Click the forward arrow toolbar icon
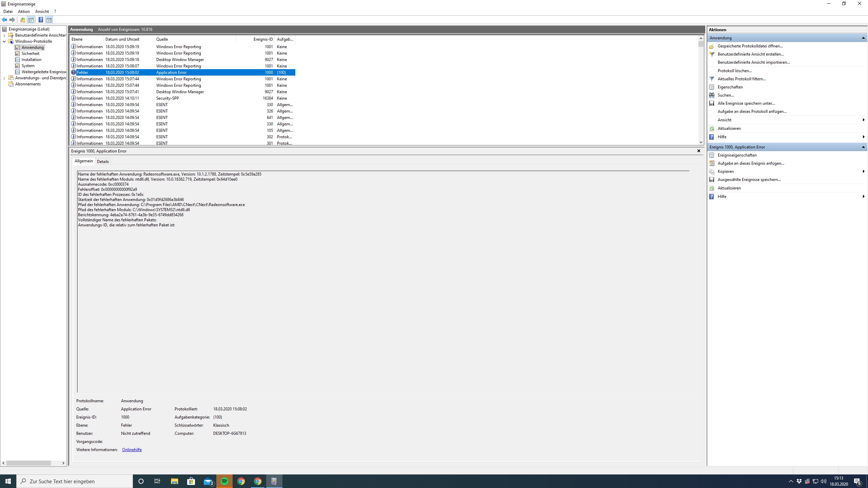Viewport: 868px width, 488px height. click(12, 20)
